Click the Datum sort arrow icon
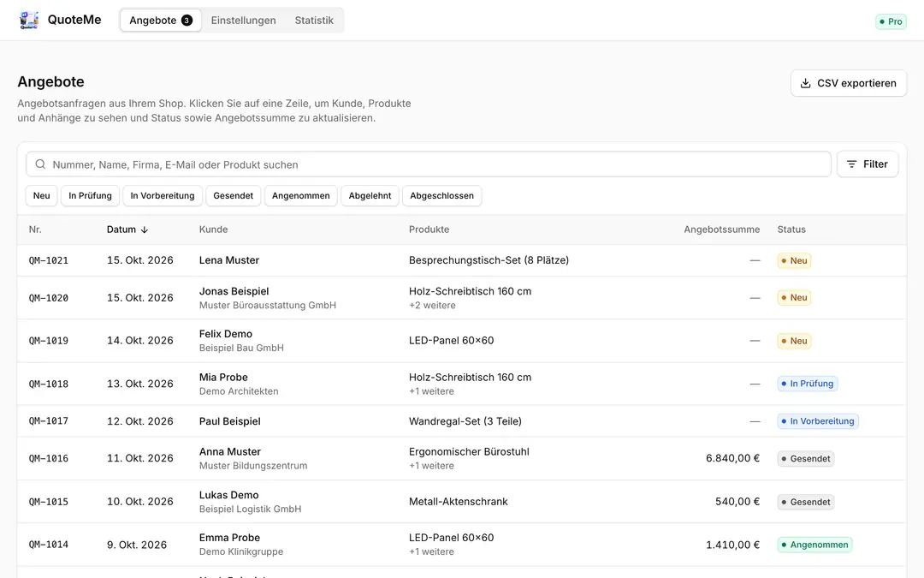 click(145, 230)
